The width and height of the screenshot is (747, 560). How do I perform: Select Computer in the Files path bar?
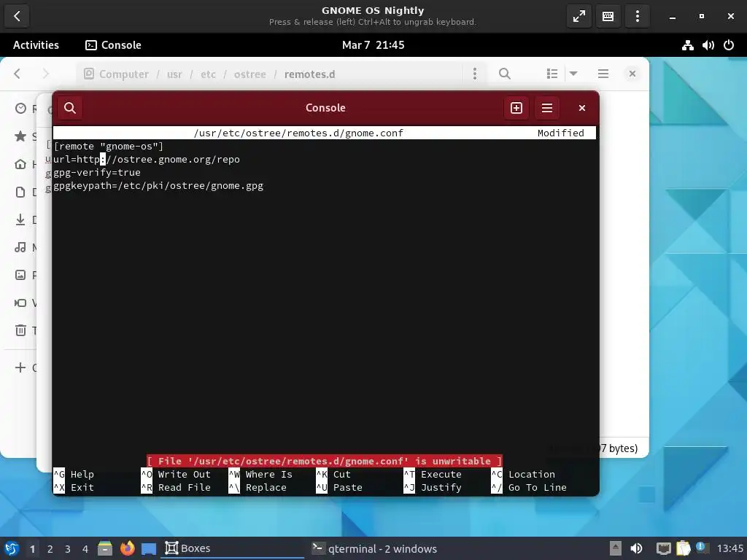point(117,74)
